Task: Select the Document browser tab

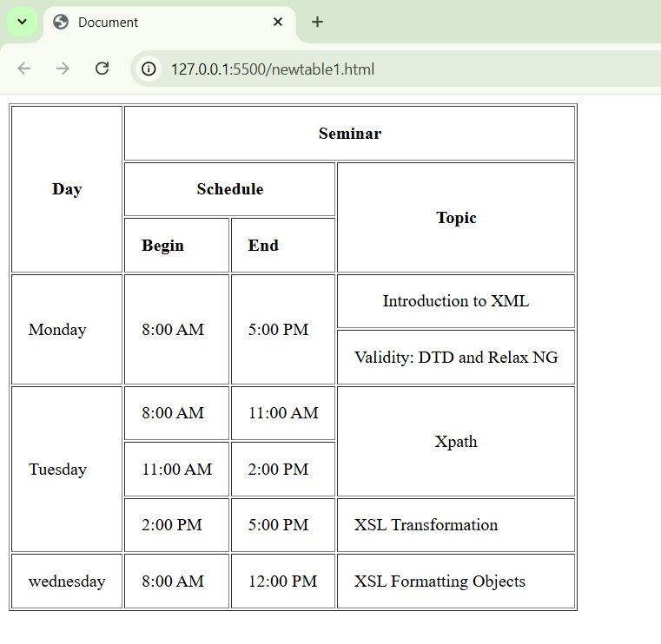Action: pos(169,23)
